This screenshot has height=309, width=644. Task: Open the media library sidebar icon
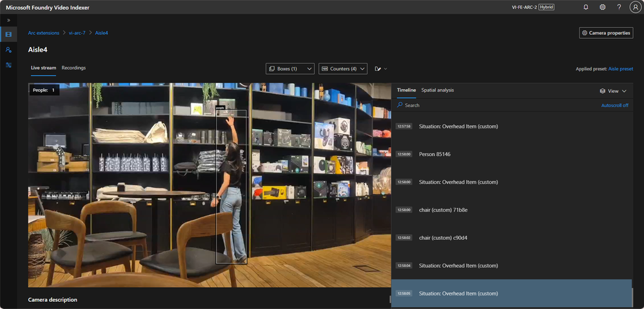(8, 34)
